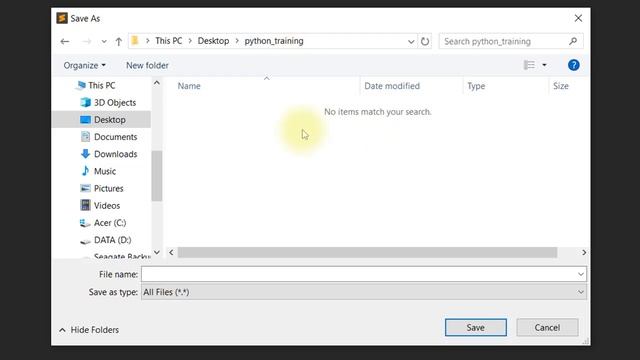
Task: Expand the address bar history dropdown
Action: tap(411, 42)
